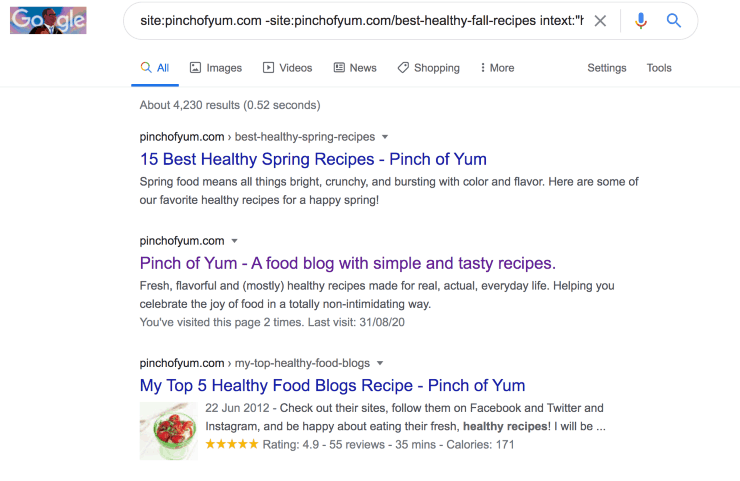
Task: Open "Pinch of Yum - A food blog" result
Action: click(x=347, y=263)
